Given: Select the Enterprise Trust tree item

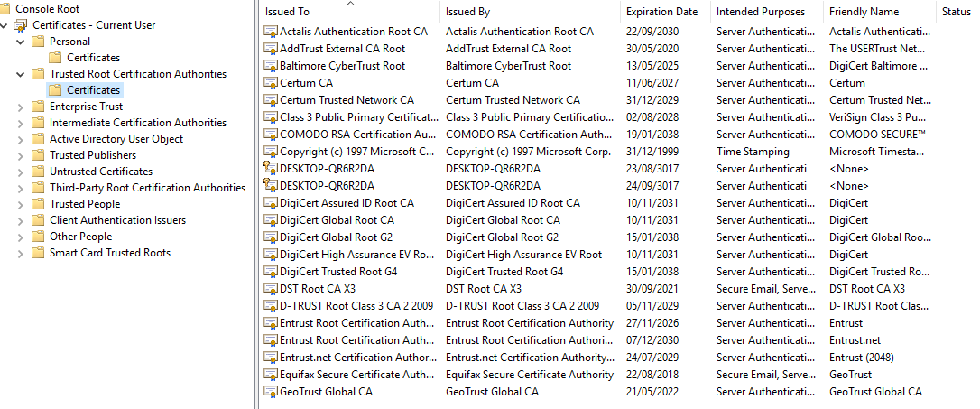Looking at the screenshot, I should [87, 107].
